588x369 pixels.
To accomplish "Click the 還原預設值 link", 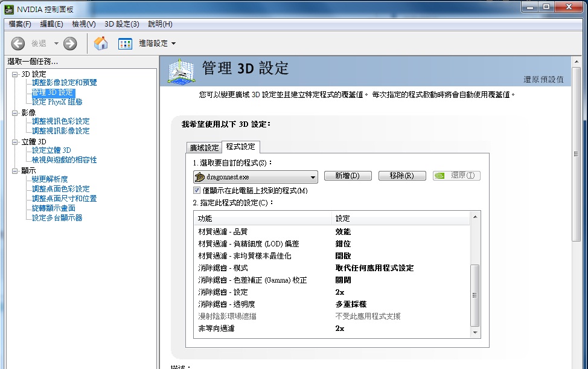I will pyautogui.click(x=543, y=80).
